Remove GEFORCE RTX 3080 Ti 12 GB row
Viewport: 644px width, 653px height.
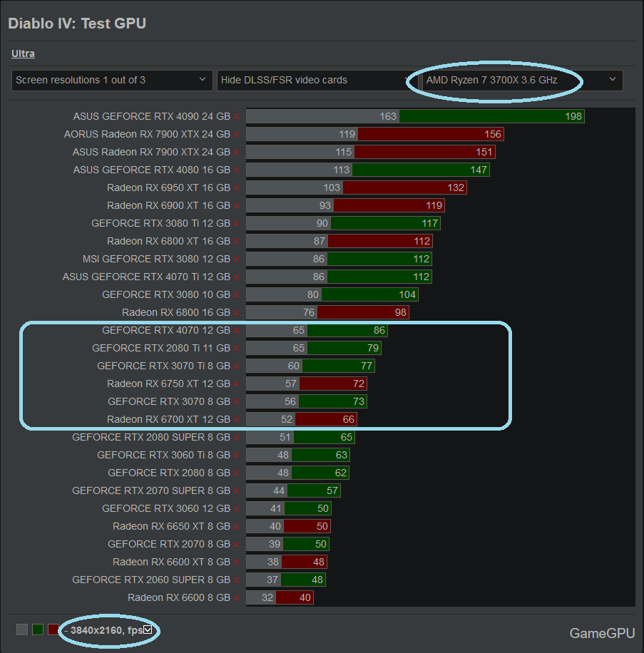237,224
